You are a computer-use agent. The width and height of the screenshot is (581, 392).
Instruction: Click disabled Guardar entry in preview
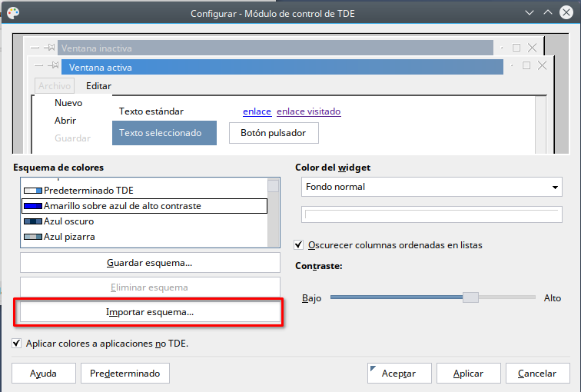(x=72, y=138)
